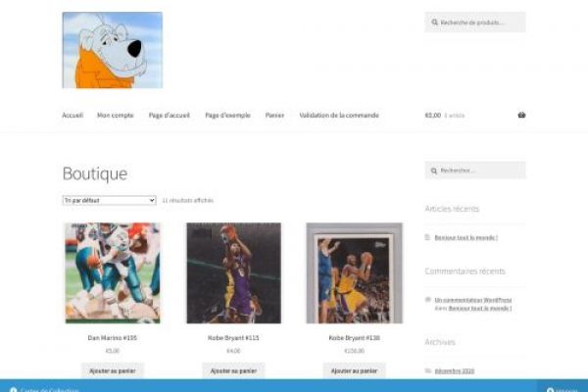Click the folder icon beside décembre 2020

428,370
